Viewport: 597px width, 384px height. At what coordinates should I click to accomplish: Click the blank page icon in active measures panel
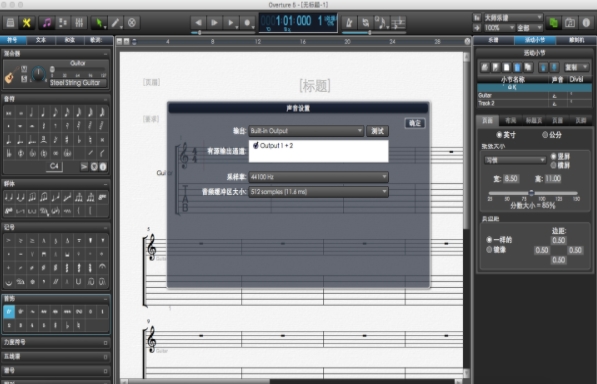click(506, 67)
